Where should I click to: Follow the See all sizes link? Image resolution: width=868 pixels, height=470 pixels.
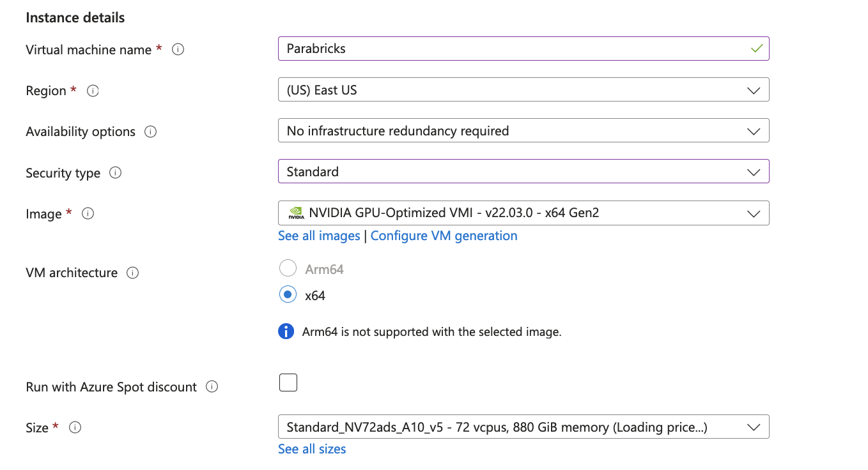coord(312,450)
